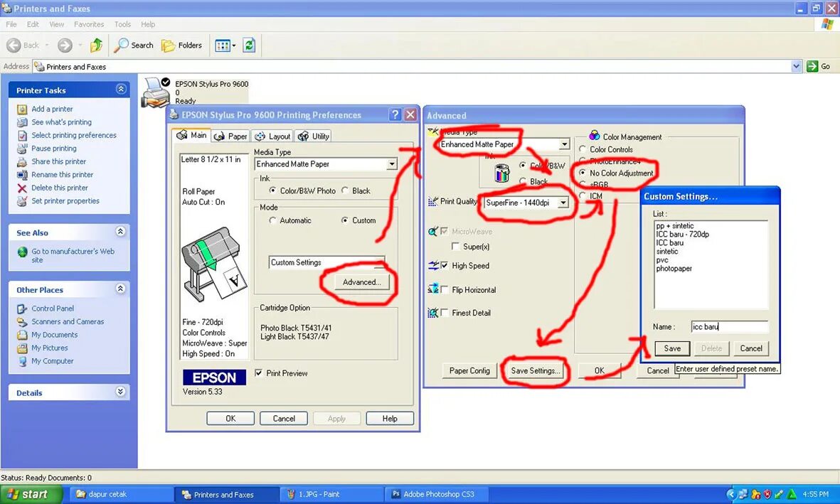Select ICM radio button
Screen dimensions: 840x504
pyautogui.click(x=583, y=196)
